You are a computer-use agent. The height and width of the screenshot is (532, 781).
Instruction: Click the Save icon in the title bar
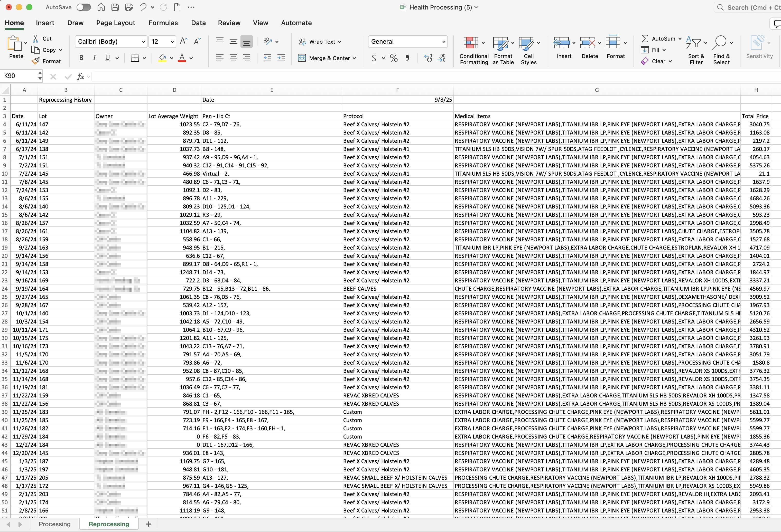pos(115,7)
